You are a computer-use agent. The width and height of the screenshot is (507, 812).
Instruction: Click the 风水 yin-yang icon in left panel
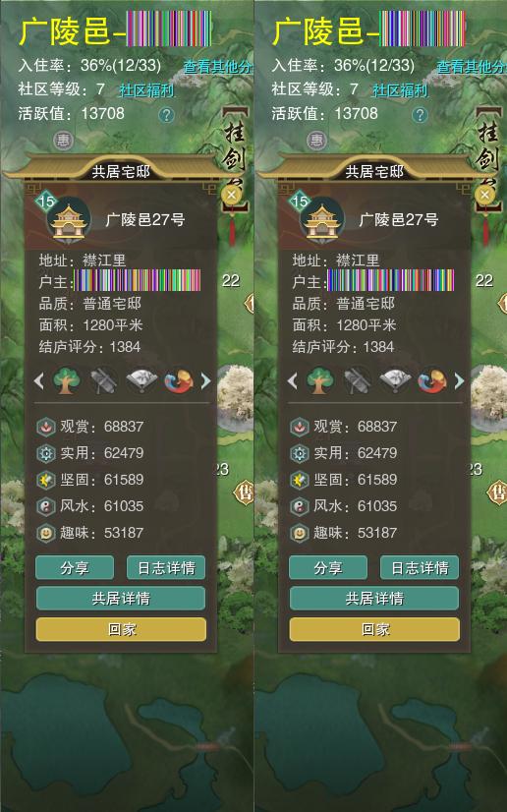(x=45, y=506)
